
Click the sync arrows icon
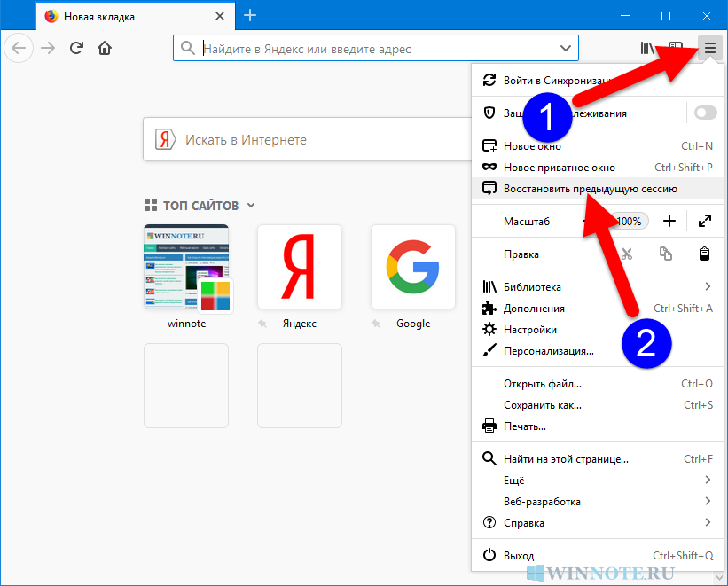tap(489, 80)
